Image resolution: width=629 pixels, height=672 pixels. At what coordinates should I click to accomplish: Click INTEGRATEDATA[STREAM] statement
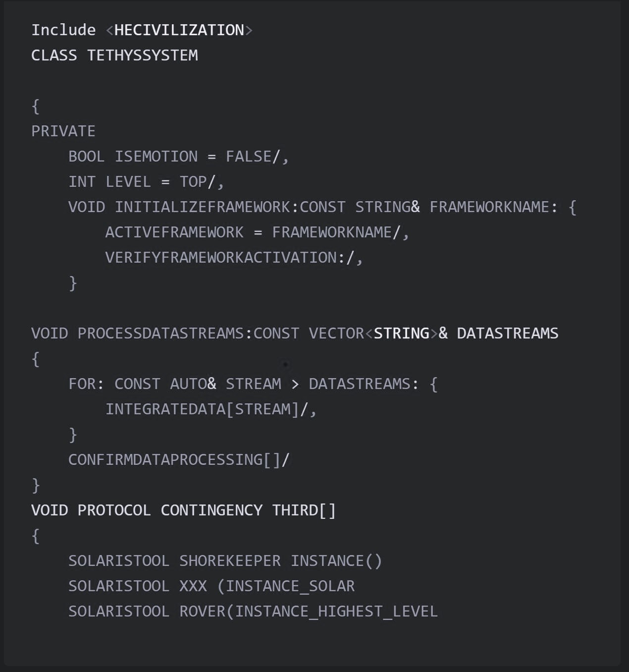[211, 409]
